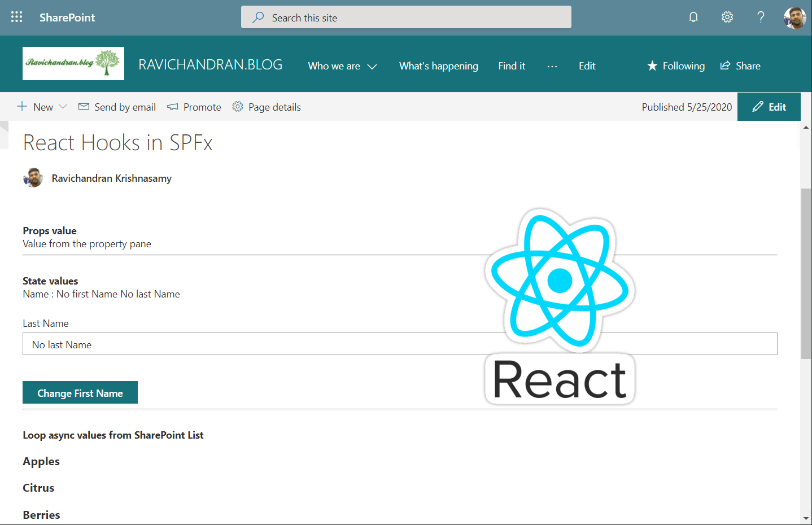Go to What's happening nav item
812x525 pixels.
438,66
